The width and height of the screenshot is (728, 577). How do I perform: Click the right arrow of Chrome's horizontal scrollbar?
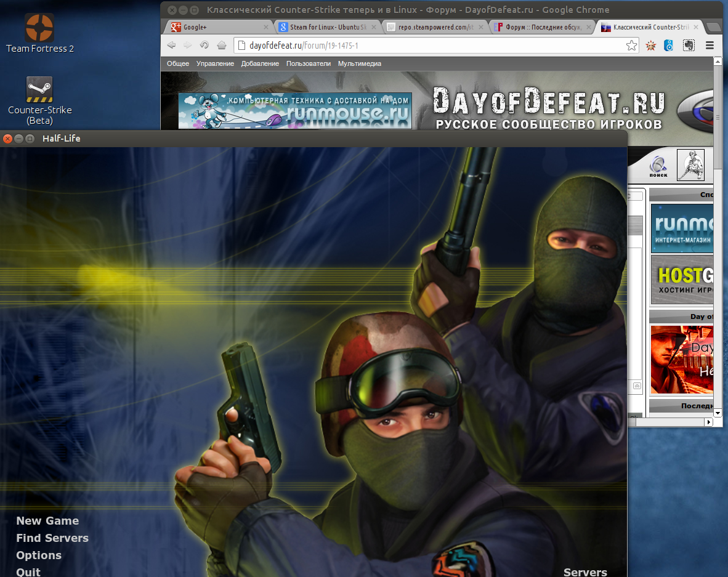click(x=708, y=422)
